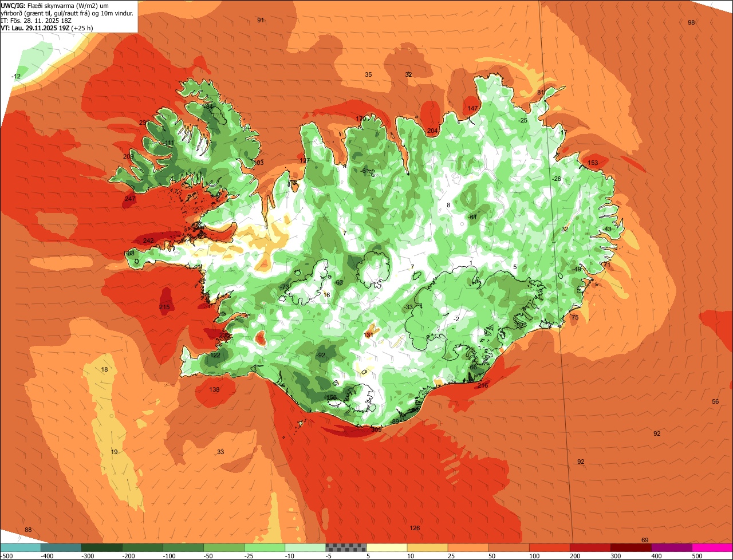Image resolution: width=733 pixels, height=560 pixels.
Task: Click the map value 35 in the northern ocean
Action: (368, 74)
